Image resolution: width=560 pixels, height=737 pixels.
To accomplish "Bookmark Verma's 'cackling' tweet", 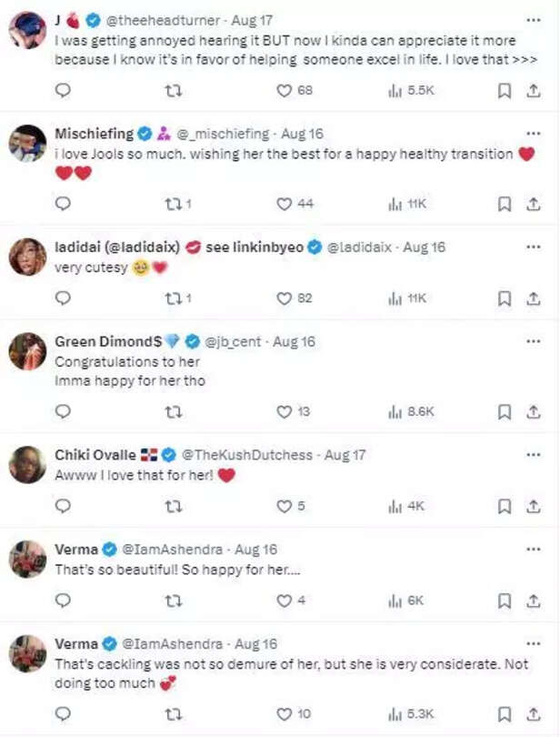I will point(505,714).
